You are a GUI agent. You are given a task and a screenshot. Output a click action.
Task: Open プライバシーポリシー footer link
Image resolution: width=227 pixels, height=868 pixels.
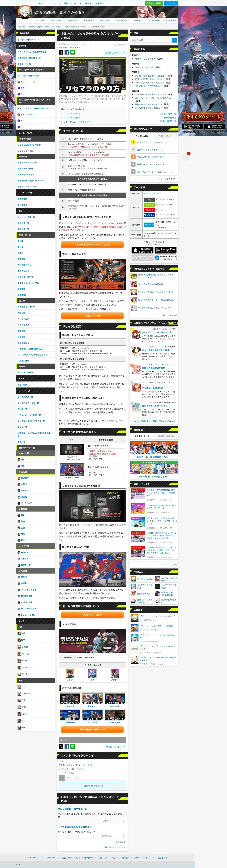click(143, 858)
